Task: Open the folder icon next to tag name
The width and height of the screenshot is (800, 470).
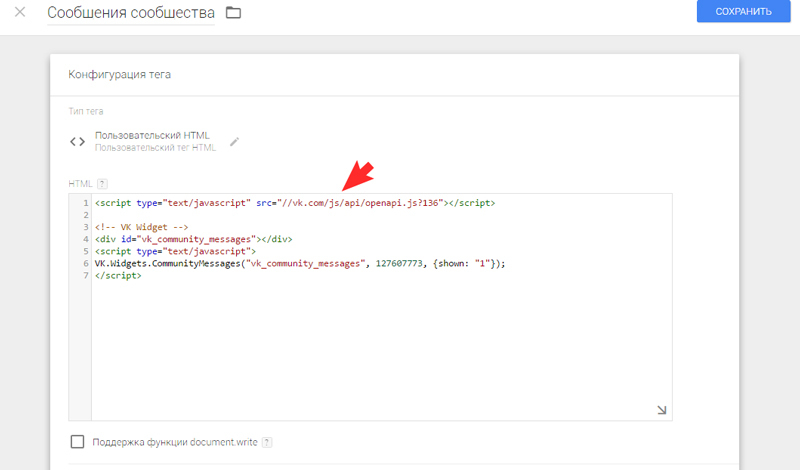Action: tap(233, 12)
